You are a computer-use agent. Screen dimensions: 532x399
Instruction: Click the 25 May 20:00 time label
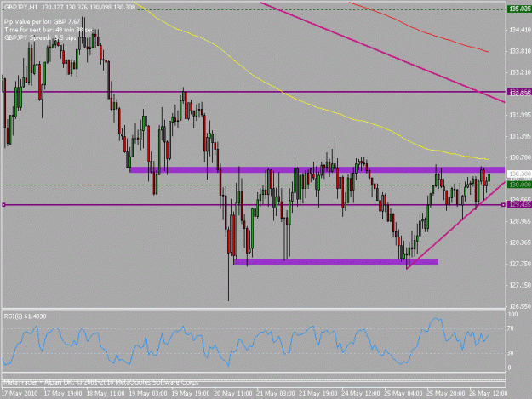click(x=446, y=394)
